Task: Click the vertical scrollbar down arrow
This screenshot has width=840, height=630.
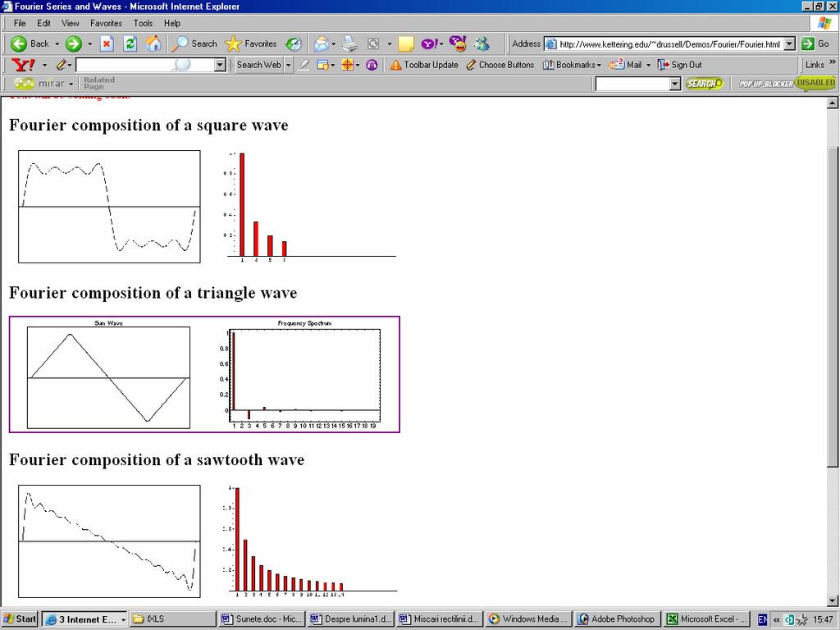Action: point(833,600)
